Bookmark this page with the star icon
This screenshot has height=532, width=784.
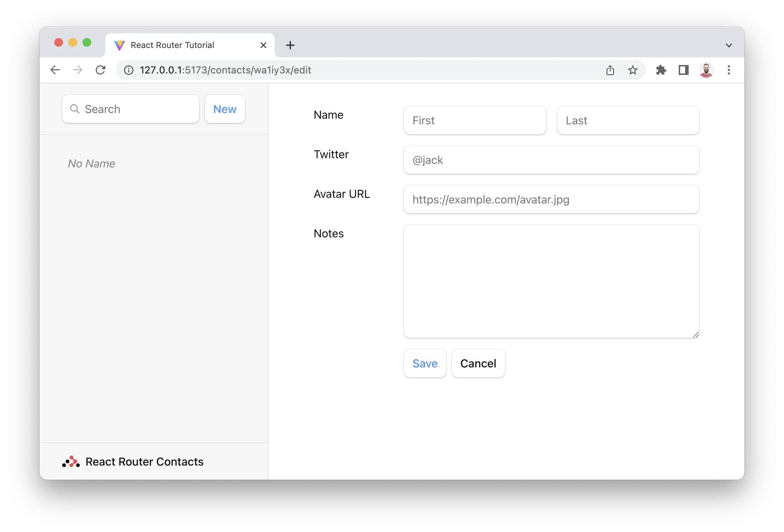click(x=632, y=70)
